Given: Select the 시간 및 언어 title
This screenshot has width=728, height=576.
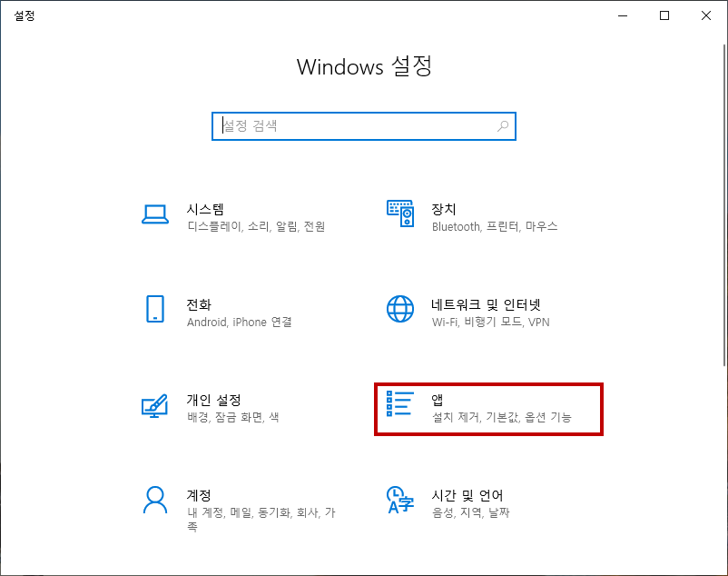Looking at the screenshot, I should click(x=467, y=495).
